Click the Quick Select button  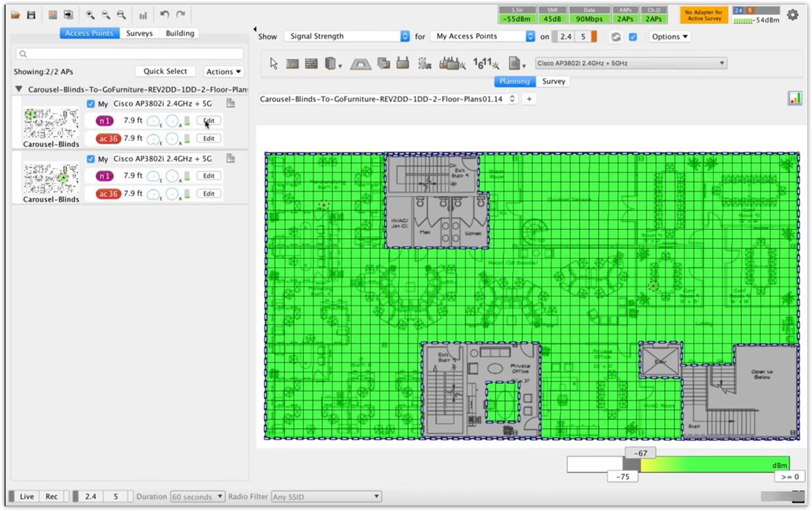coord(165,71)
